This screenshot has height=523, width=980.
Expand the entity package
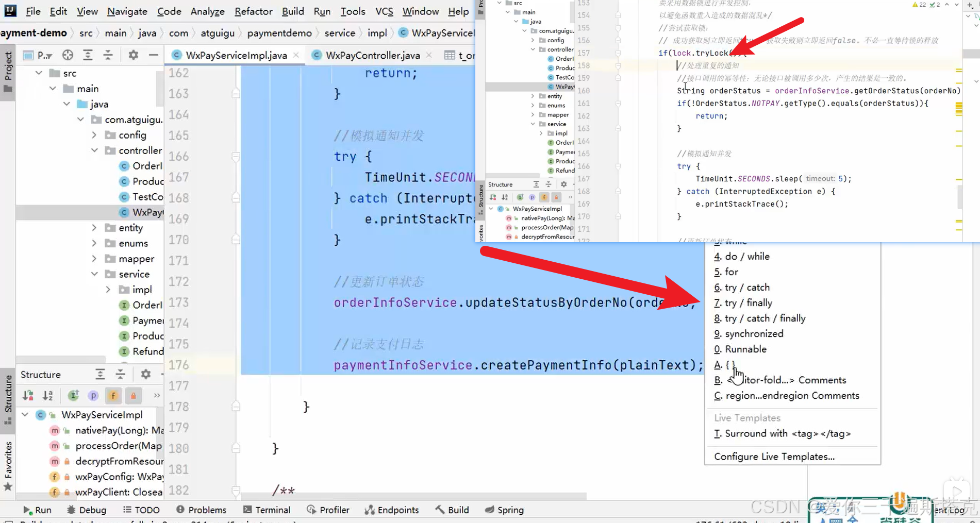tap(94, 228)
